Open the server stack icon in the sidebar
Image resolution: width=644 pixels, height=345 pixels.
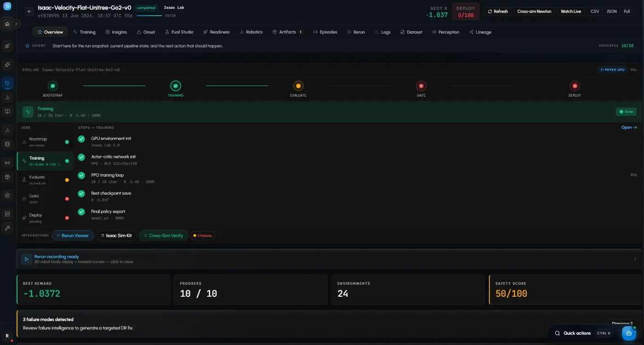(7, 214)
